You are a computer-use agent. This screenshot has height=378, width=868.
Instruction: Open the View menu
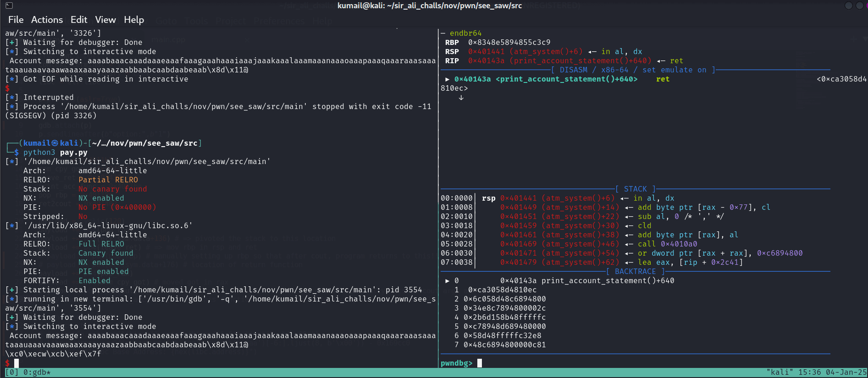[x=105, y=20]
